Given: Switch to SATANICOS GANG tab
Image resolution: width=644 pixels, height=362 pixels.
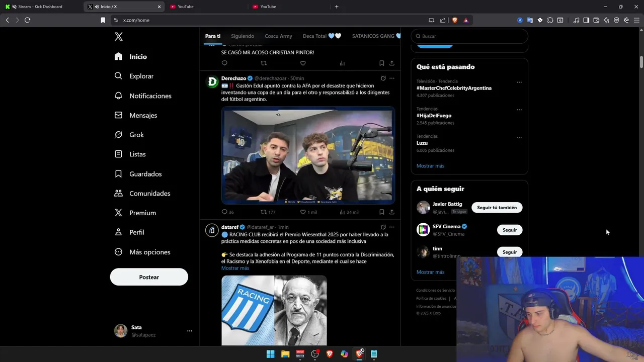Looking at the screenshot, I should point(376,36).
